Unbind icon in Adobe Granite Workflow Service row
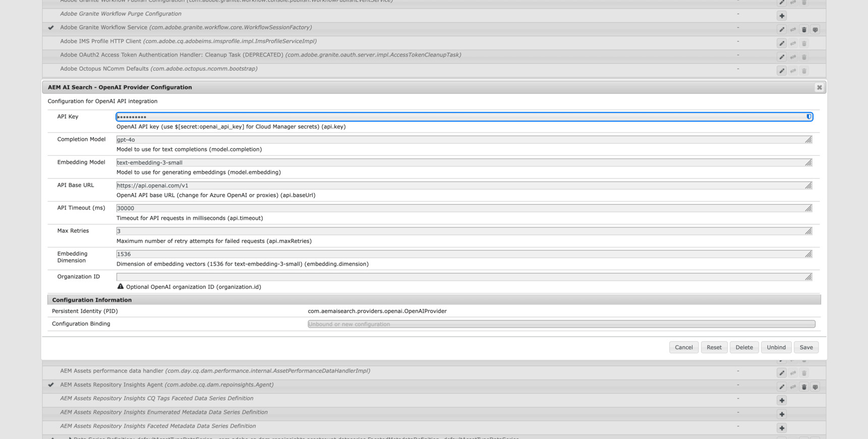This screenshot has height=439, width=868. [x=793, y=30]
